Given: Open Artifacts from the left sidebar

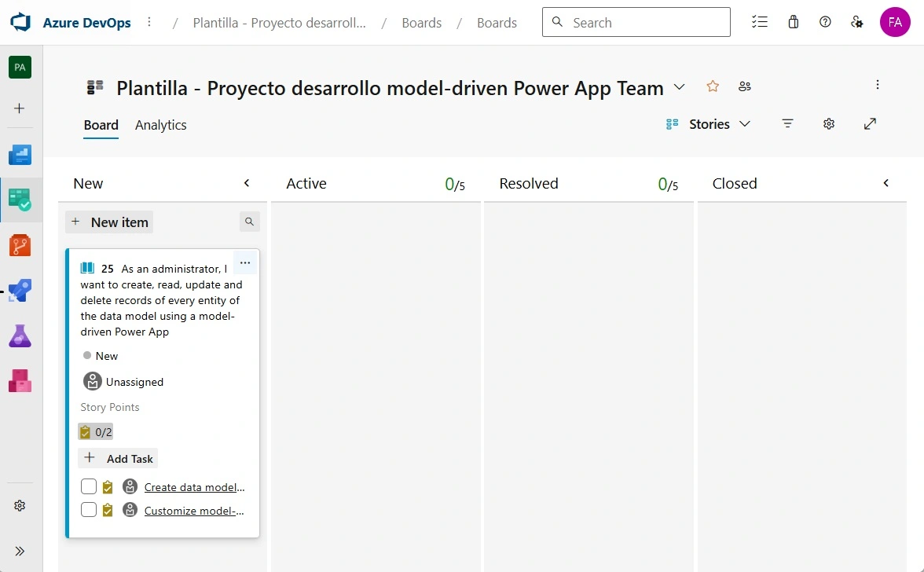Looking at the screenshot, I should pos(20,381).
